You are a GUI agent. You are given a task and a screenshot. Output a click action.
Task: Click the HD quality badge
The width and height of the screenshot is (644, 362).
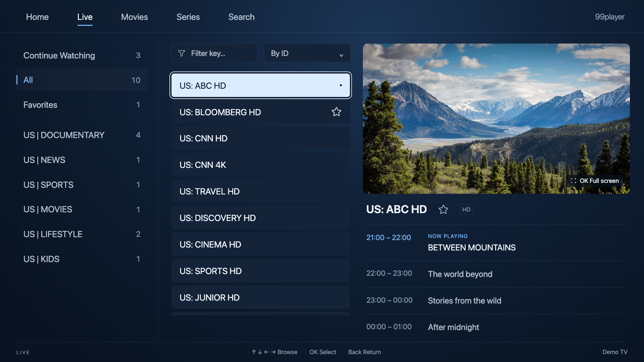pyautogui.click(x=466, y=209)
